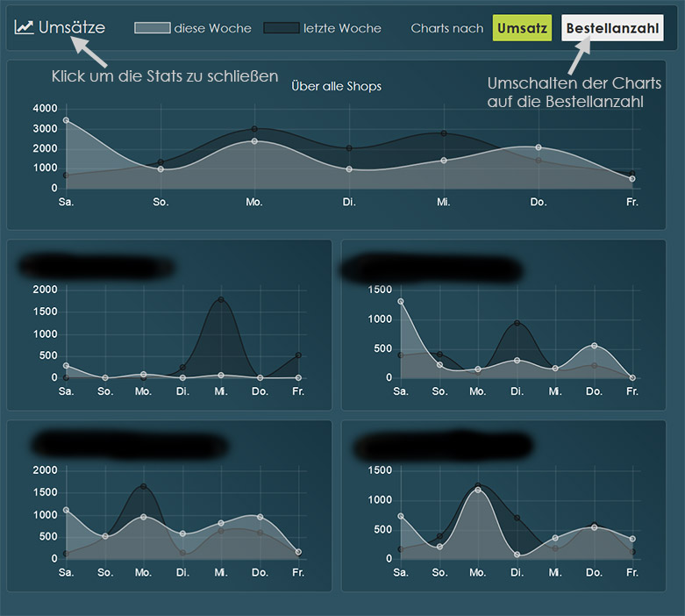The image size is (685, 616).
Task: Click the 'diese Woche' legend label
Action: coord(213,28)
